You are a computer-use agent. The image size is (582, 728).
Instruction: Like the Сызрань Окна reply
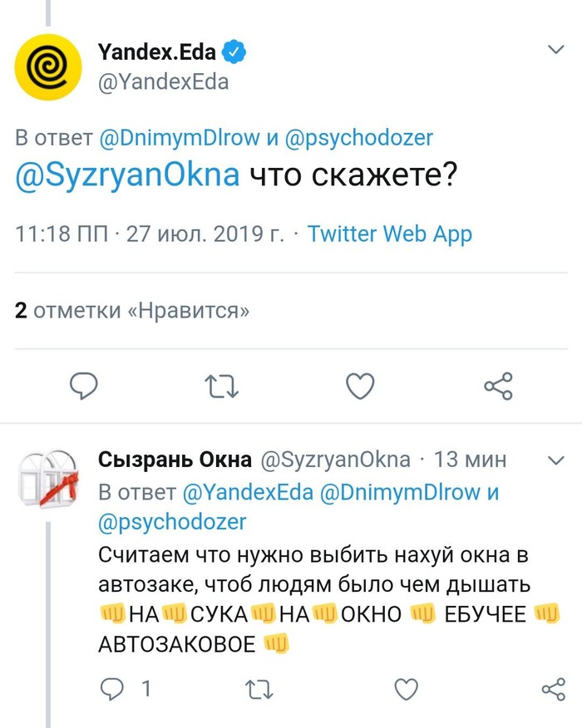pyautogui.click(x=405, y=688)
